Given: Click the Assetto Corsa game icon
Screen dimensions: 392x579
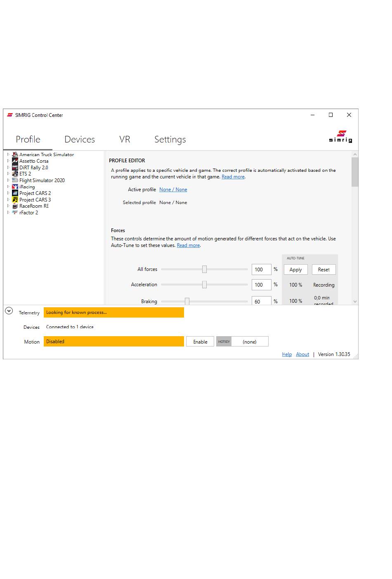Looking at the screenshot, I should click(15, 161).
